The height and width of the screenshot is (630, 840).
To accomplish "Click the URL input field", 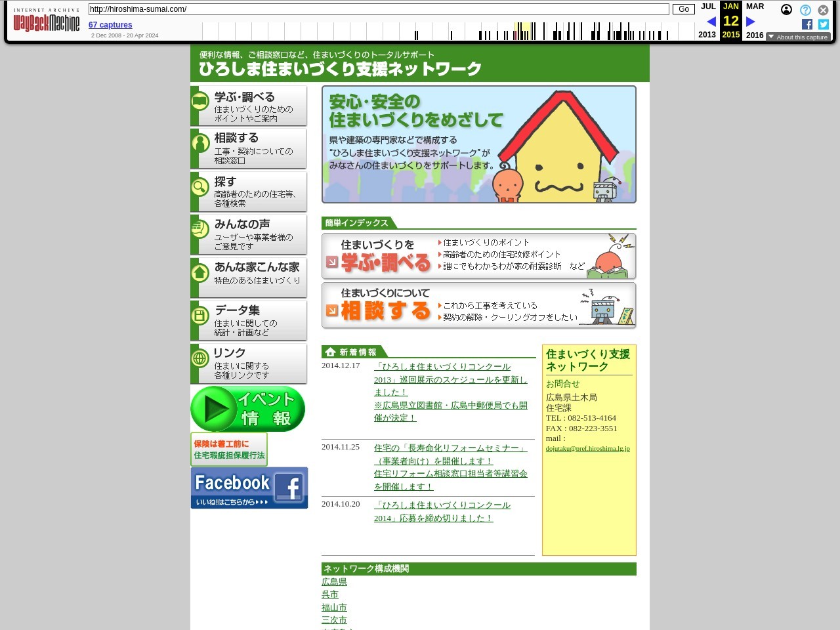I will (x=379, y=9).
